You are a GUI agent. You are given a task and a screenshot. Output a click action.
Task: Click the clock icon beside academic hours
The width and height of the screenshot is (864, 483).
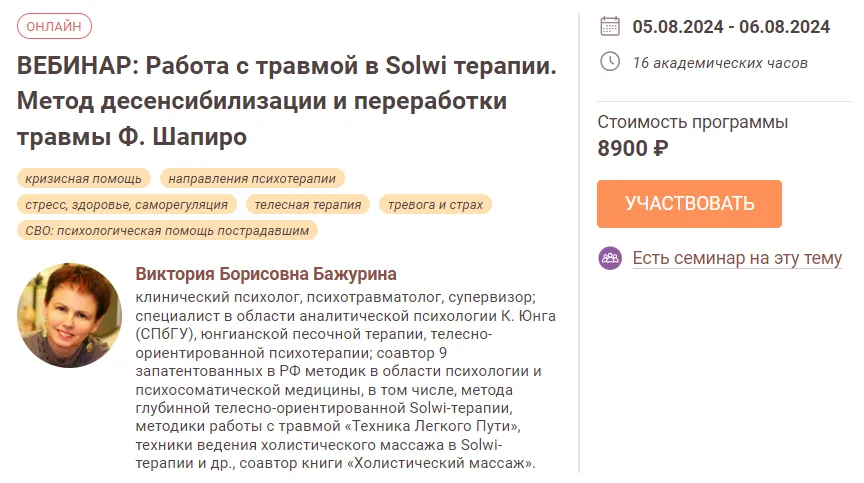[x=609, y=62]
